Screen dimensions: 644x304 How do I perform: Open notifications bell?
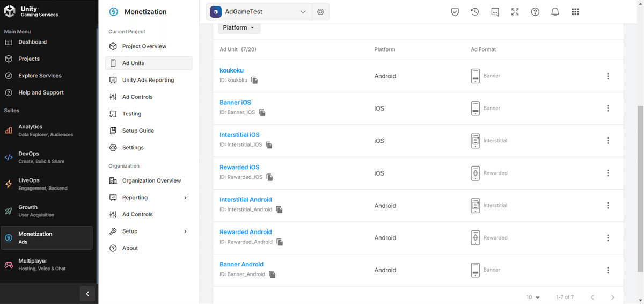[x=555, y=12]
